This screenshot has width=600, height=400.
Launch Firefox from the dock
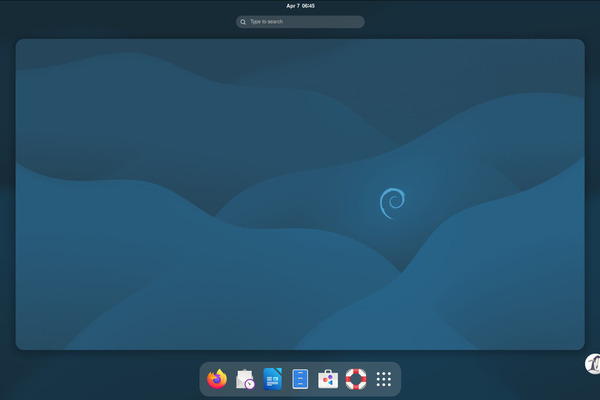tap(217, 379)
